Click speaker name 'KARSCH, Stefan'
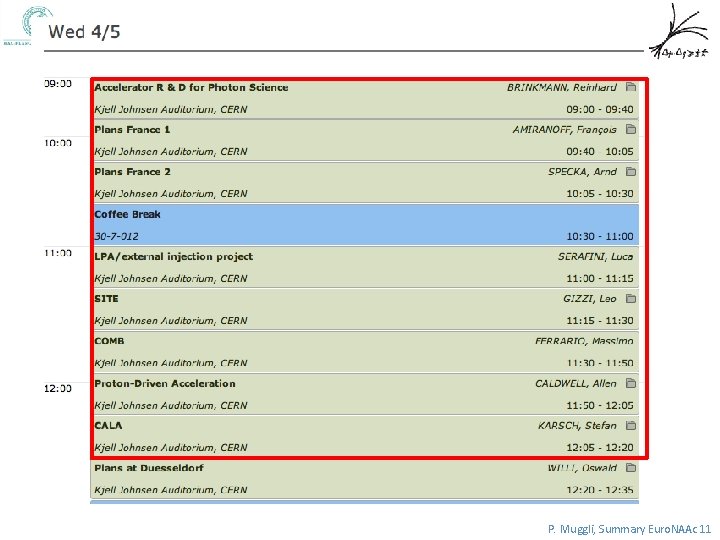Image resolution: width=720 pixels, height=540 pixels. pyautogui.click(x=577, y=426)
